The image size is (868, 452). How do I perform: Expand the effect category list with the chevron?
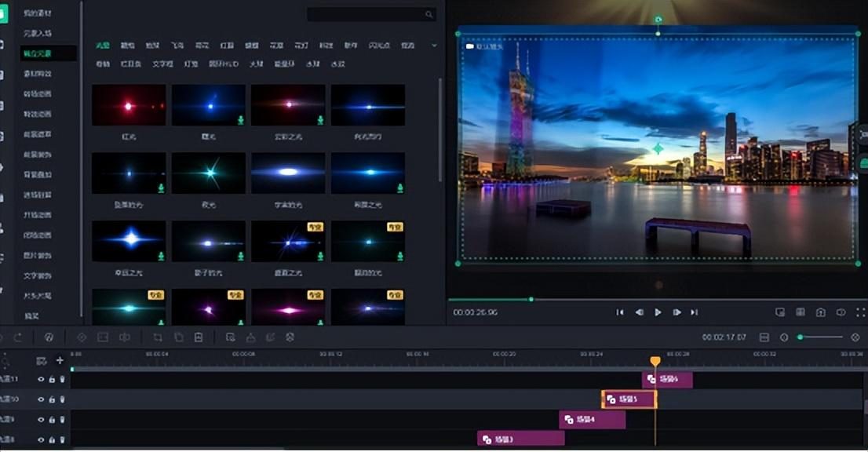[x=434, y=46]
